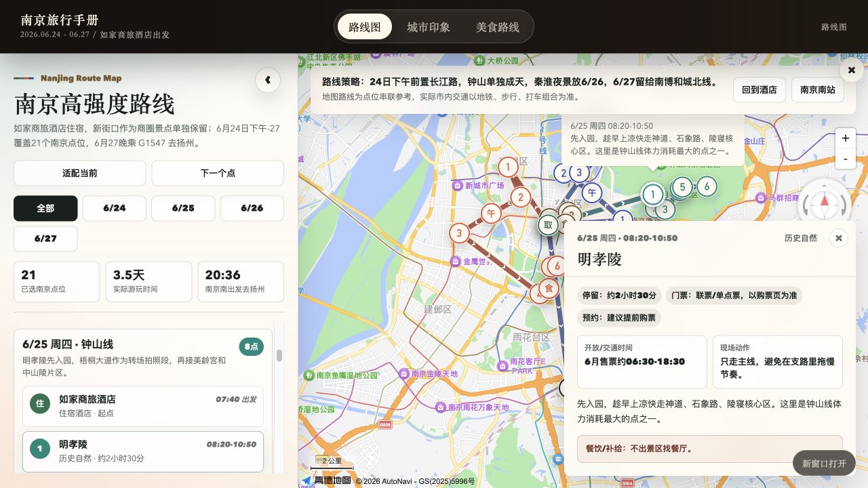Click the 南京金陵天地 POI icon

(405, 373)
